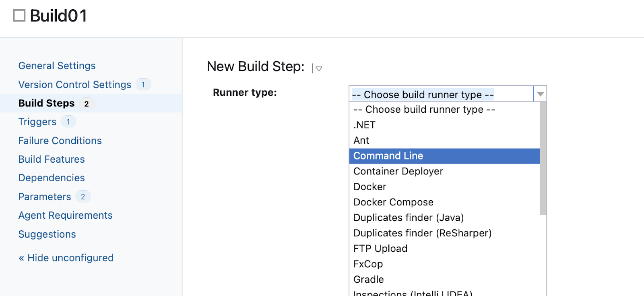Open Parameters settings page

pos(44,197)
